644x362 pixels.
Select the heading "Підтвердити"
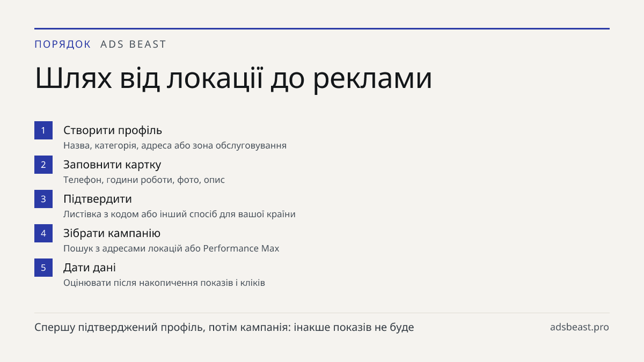tap(98, 199)
